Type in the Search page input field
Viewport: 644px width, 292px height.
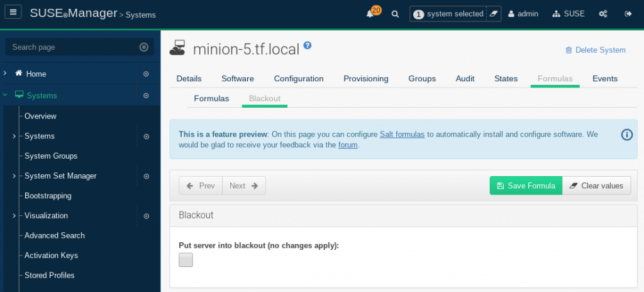pos(72,47)
